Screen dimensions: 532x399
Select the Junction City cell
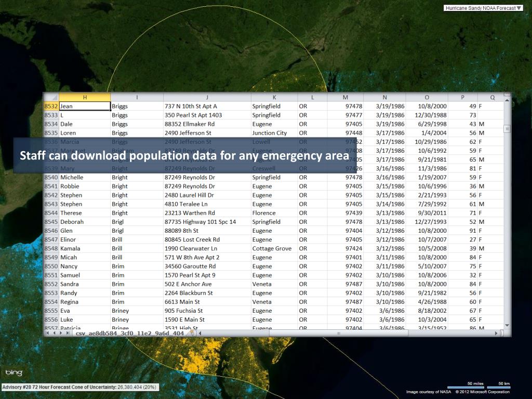tap(274, 132)
